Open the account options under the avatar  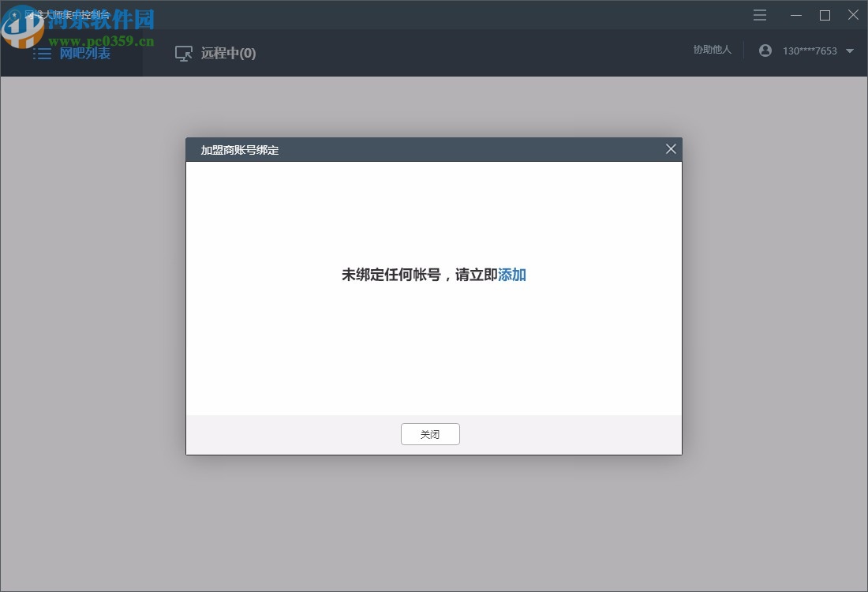(x=765, y=50)
